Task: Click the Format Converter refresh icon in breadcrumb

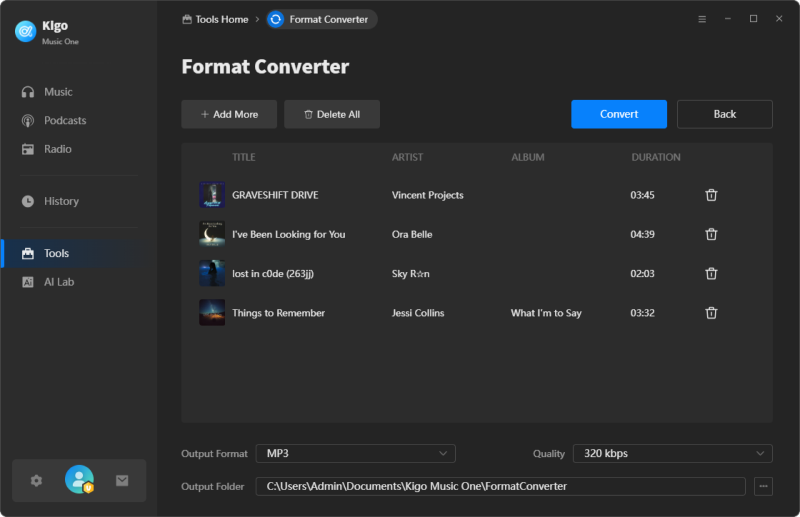Action: (x=276, y=19)
